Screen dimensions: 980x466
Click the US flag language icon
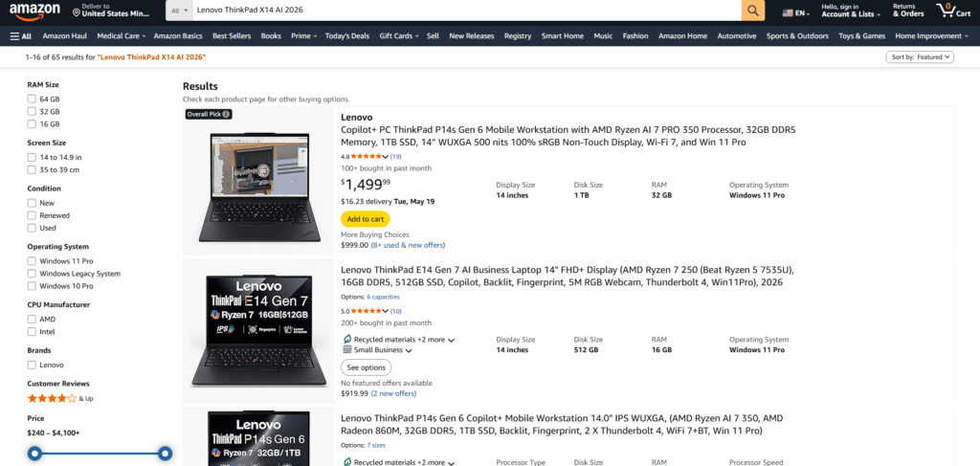tap(788, 12)
